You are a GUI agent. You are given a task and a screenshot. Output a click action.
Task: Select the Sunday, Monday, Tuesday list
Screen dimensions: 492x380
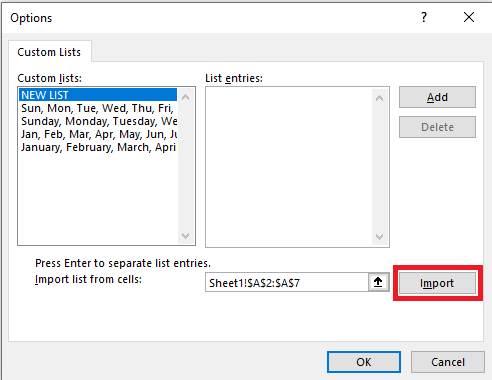[98, 121]
